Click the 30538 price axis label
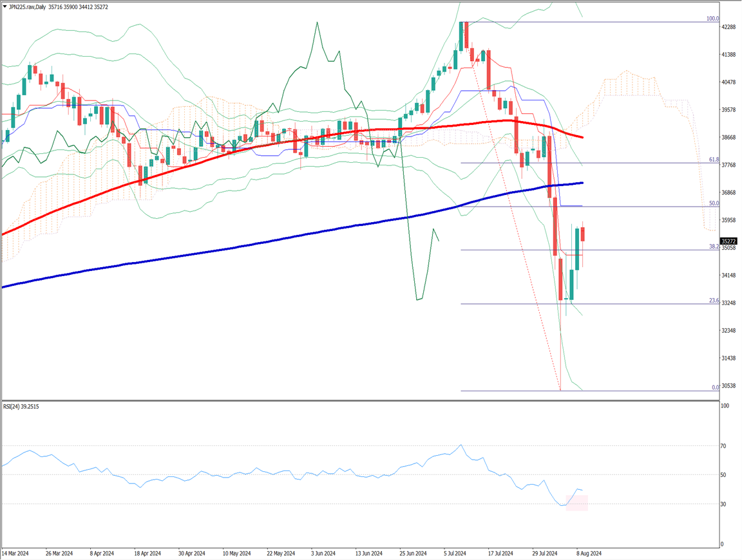The height and width of the screenshot is (560, 742). pos(729,386)
